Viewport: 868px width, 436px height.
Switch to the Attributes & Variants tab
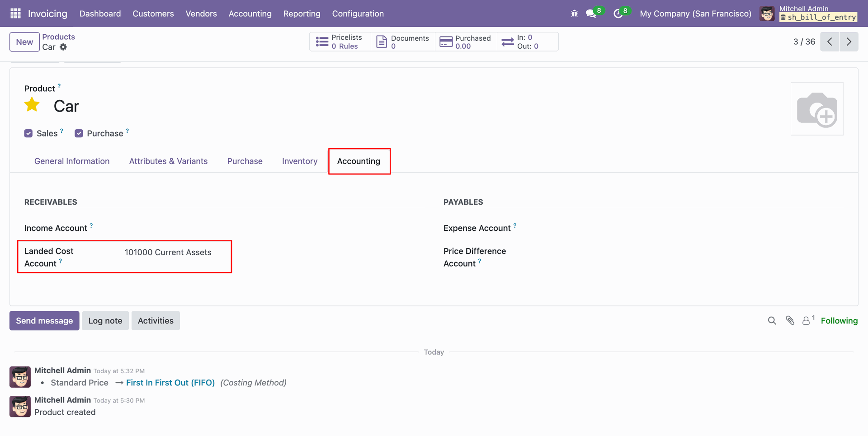coord(168,161)
